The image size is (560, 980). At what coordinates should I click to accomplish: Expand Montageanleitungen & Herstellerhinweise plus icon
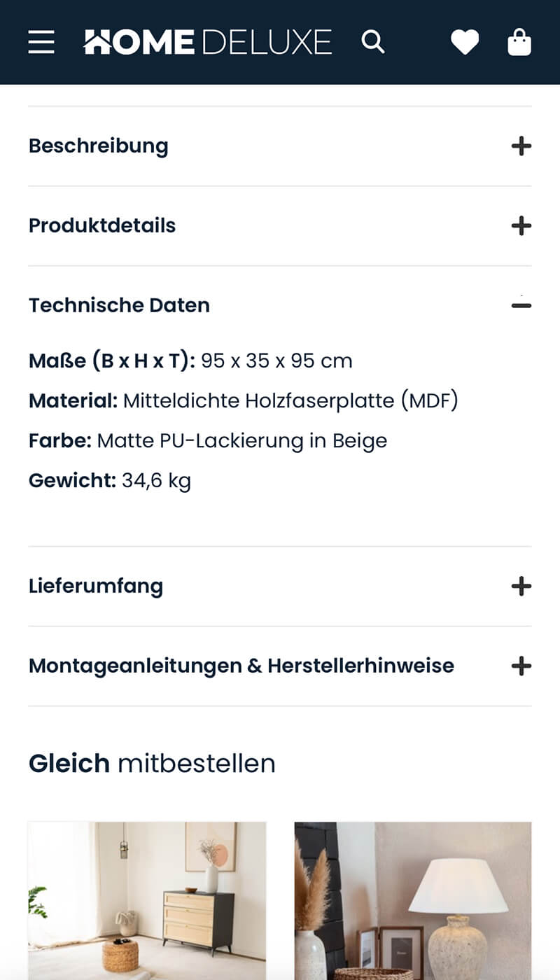click(x=521, y=666)
